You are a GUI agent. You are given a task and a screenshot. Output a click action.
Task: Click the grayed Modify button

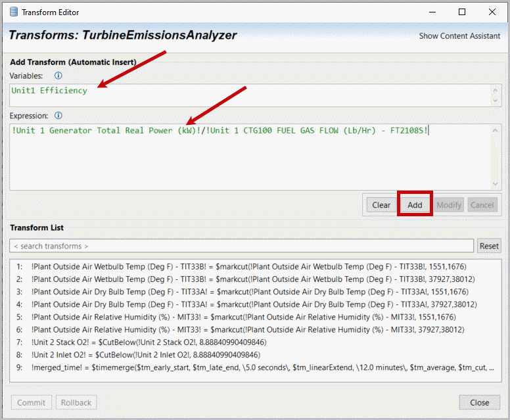(449, 205)
